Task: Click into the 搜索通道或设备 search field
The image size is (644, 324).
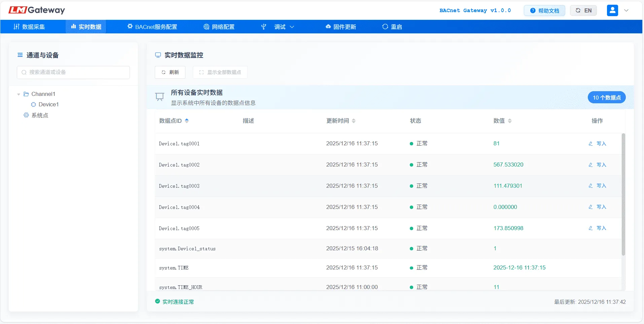Action: (x=73, y=72)
